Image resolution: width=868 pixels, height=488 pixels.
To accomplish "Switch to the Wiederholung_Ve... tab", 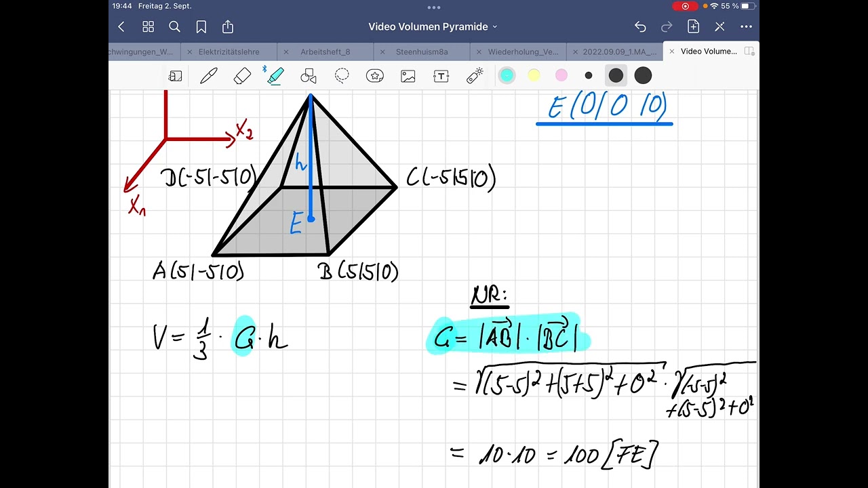I will coord(523,52).
